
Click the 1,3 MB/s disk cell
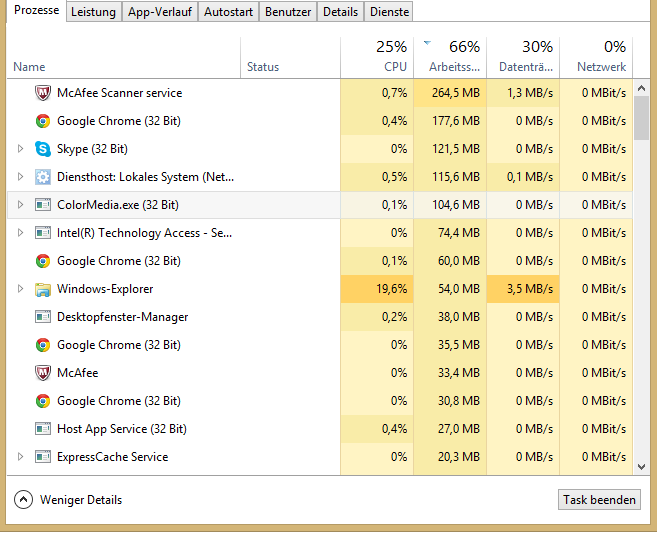click(523, 93)
